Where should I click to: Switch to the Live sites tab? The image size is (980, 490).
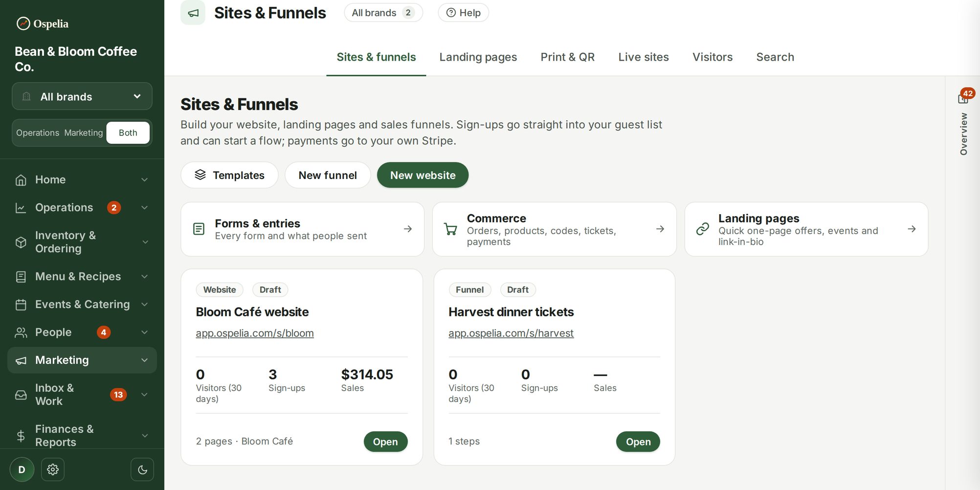(643, 57)
